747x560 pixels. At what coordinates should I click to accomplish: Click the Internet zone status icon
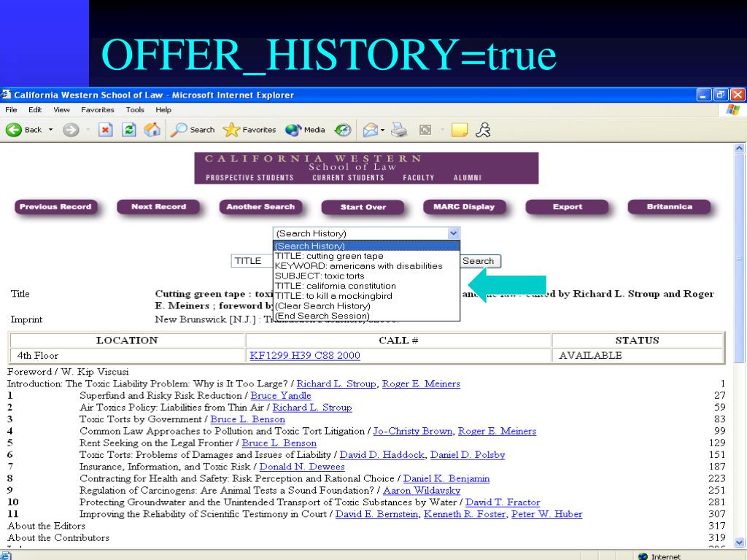pos(643,556)
